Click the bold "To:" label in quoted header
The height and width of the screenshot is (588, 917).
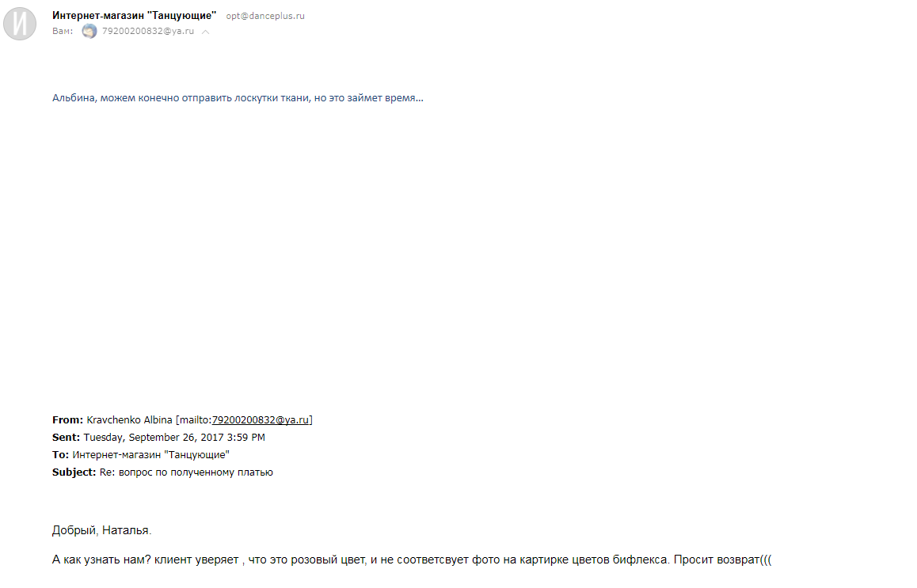60,455
